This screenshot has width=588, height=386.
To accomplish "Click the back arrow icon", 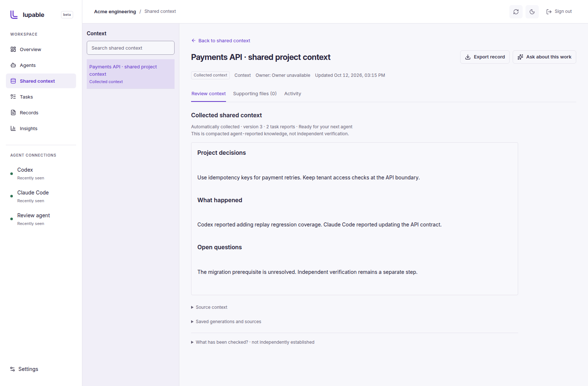I will click(194, 40).
